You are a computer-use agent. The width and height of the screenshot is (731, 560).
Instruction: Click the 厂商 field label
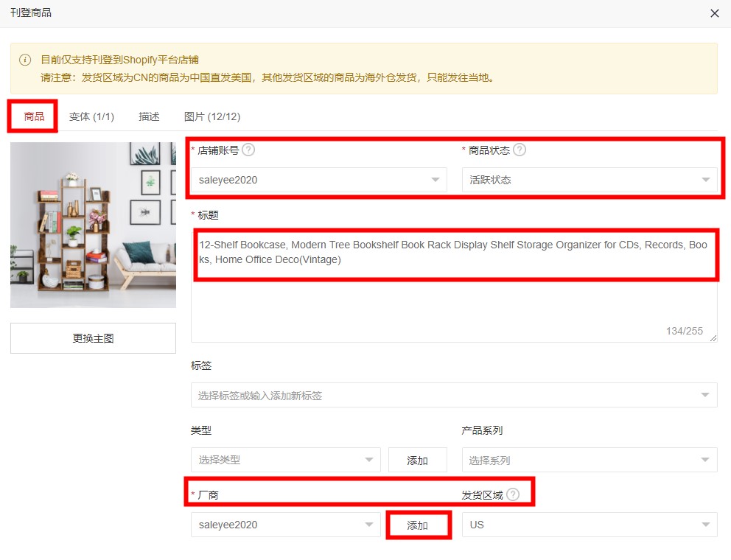(x=208, y=494)
